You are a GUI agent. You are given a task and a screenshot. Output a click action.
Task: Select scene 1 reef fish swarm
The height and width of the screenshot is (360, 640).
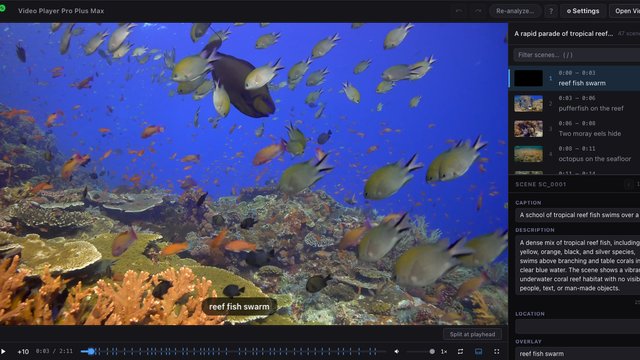click(575, 78)
